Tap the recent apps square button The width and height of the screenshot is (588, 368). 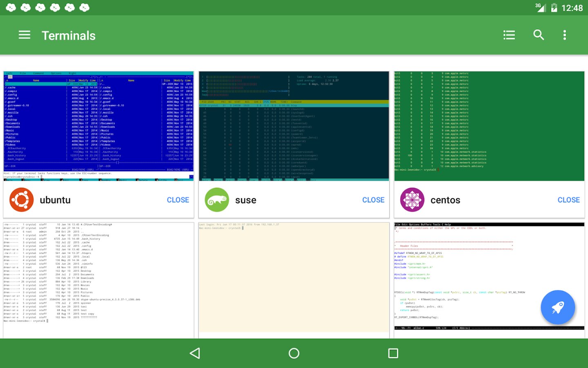point(393,353)
